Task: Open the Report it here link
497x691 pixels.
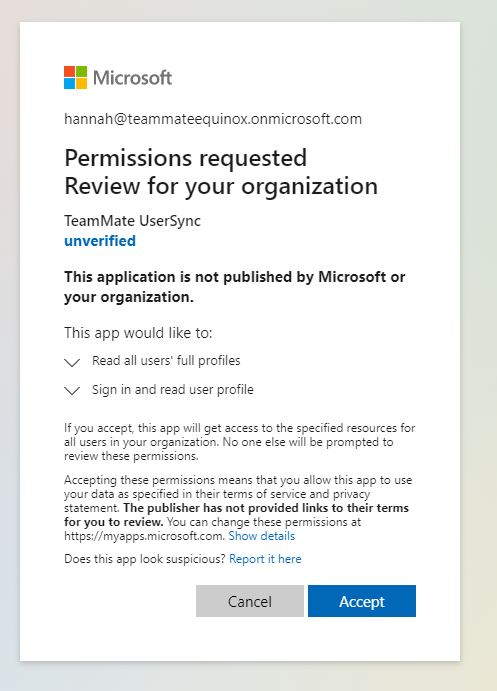Action: pos(265,559)
